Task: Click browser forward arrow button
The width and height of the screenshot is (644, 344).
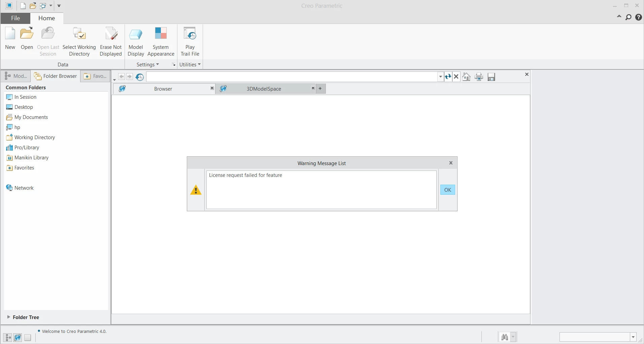Action: coord(130,76)
